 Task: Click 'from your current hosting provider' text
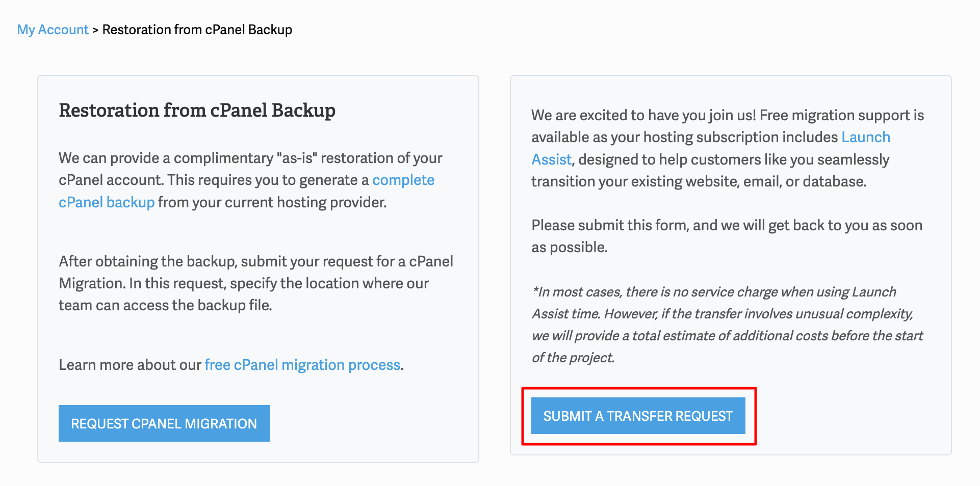[272, 202]
